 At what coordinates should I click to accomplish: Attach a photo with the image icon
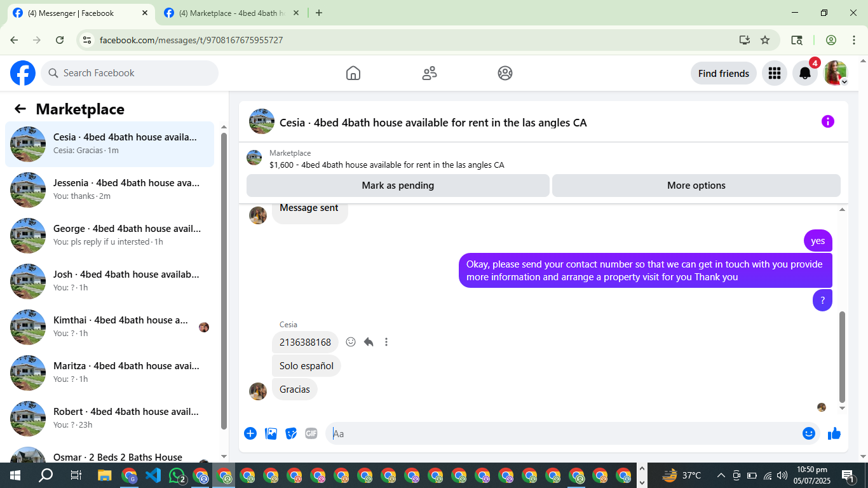pyautogui.click(x=271, y=433)
